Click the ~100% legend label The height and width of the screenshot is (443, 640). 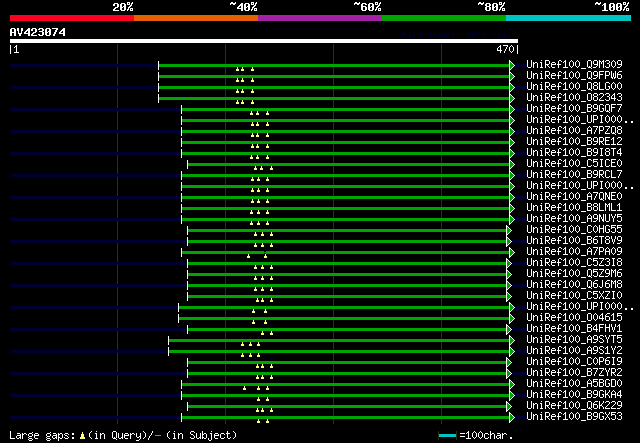612,7
